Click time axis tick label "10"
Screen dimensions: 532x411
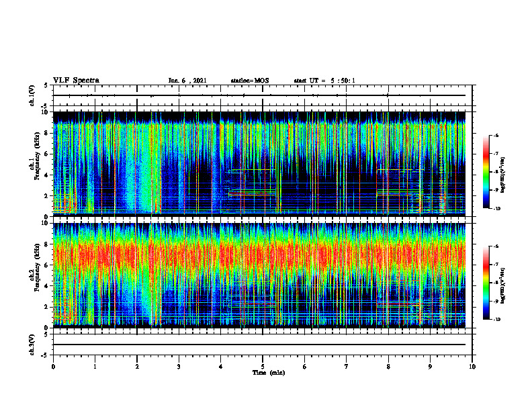coord(472,367)
